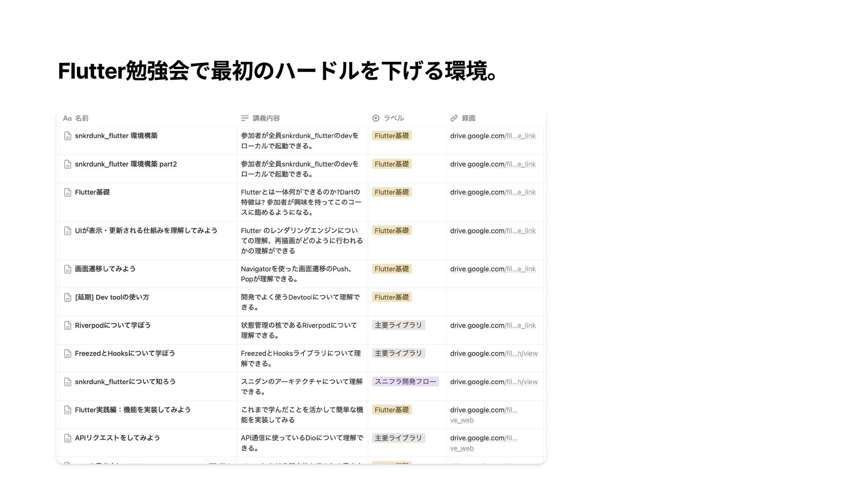Viewport: 868px width, 488px height.
Task: Open 講義内容 column header menu
Action: tap(266, 118)
